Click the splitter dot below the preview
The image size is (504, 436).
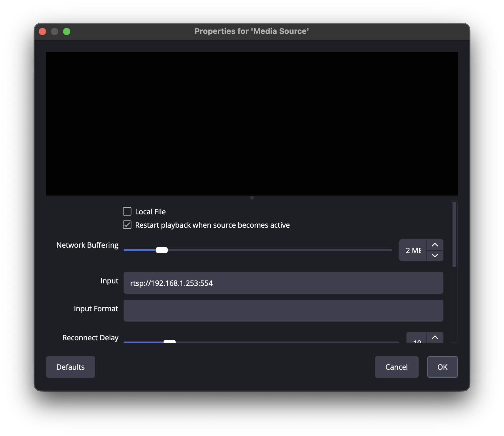252,198
